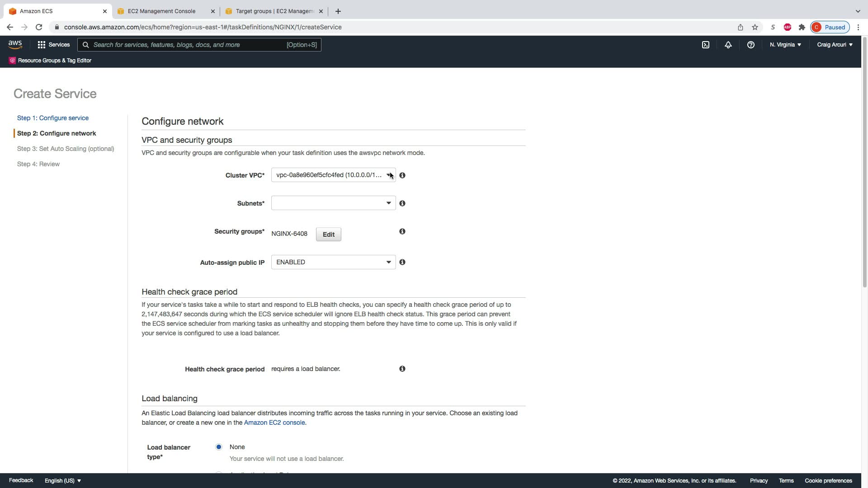Open AWS CloudShell icon in top bar
Screen dimensions: 868x488
[705, 45]
